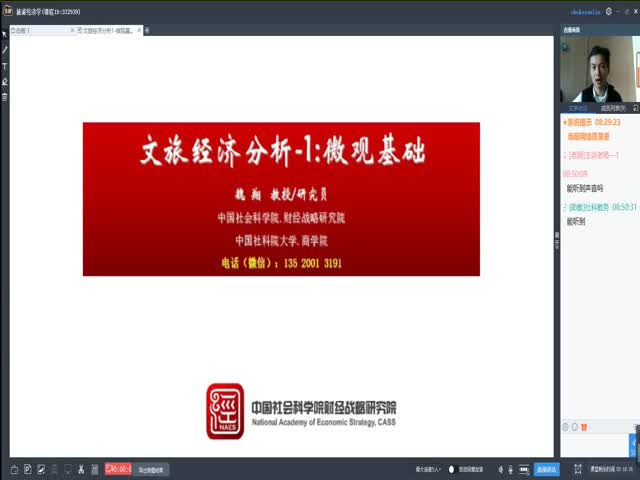Click the green indicator on webcam video

pyautogui.click(x=565, y=47)
